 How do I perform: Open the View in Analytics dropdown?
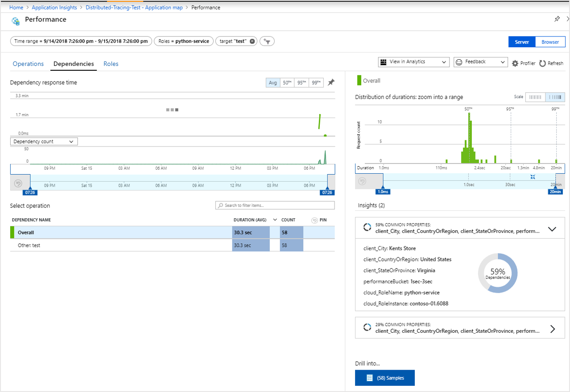click(413, 62)
